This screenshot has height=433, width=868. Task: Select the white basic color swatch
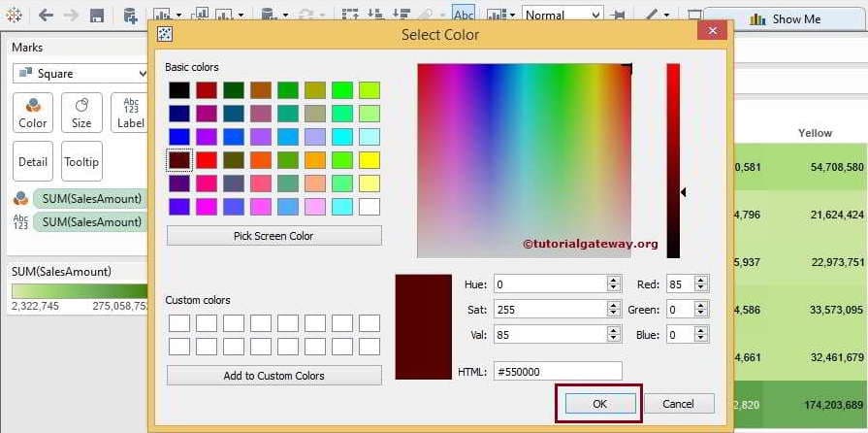coord(370,207)
